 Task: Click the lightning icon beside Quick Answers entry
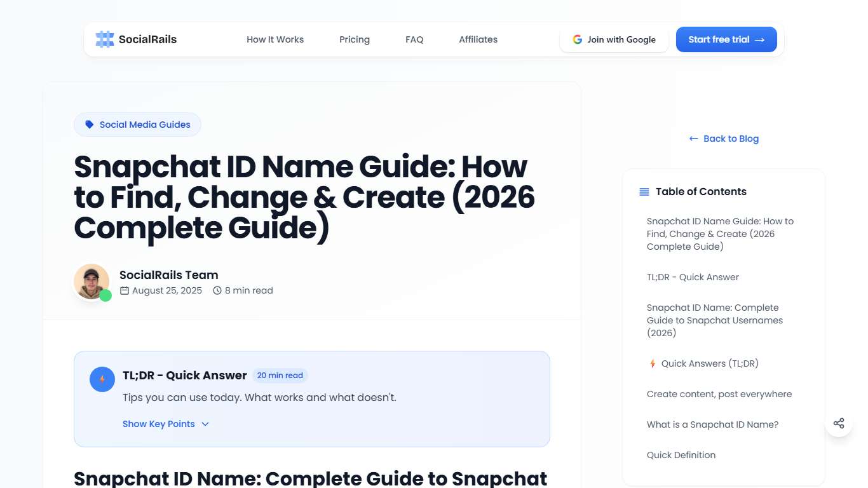click(652, 363)
